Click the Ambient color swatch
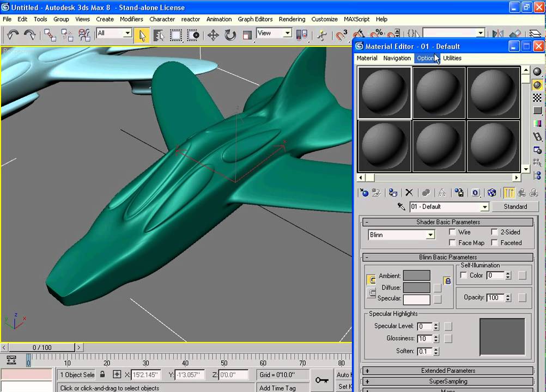 pyautogui.click(x=417, y=275)
